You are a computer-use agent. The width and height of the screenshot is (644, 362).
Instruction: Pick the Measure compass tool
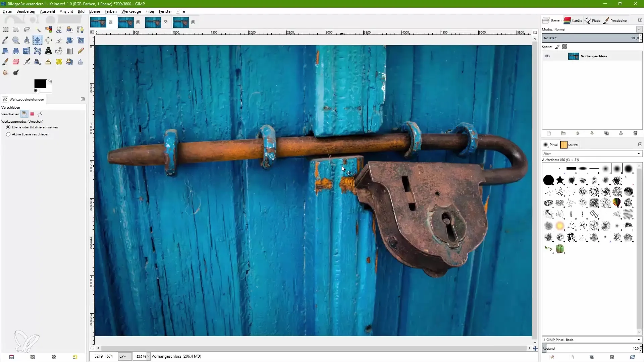(27, 40)
